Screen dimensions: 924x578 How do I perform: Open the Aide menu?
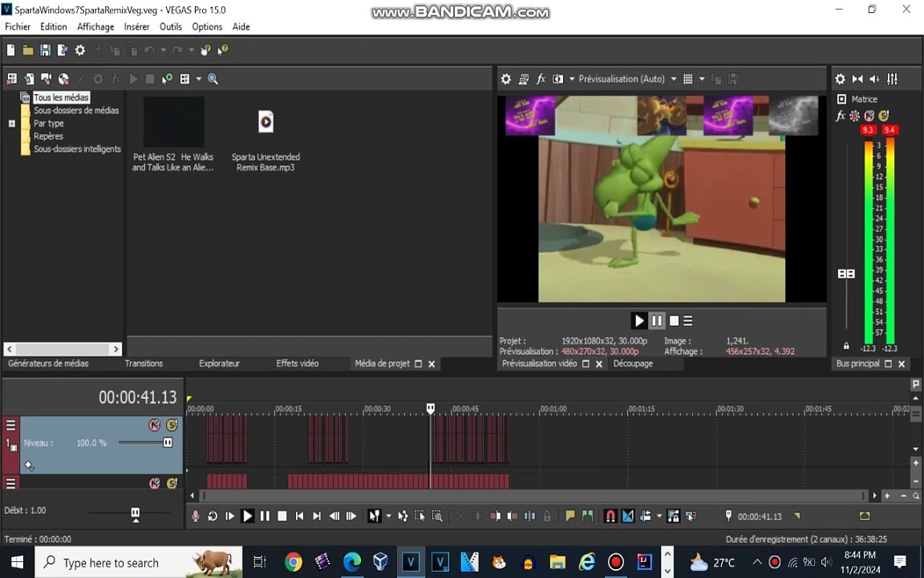(241, 26)
